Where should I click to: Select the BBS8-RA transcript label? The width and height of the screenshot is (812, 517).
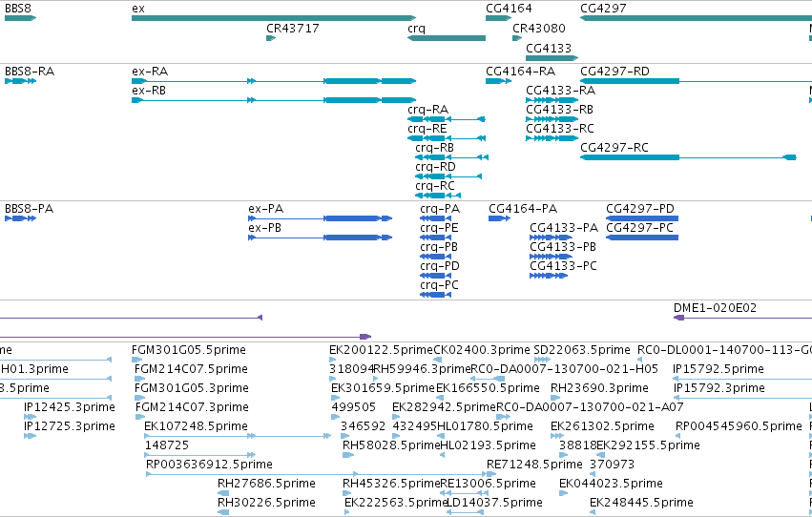click(x=30, y=72)
